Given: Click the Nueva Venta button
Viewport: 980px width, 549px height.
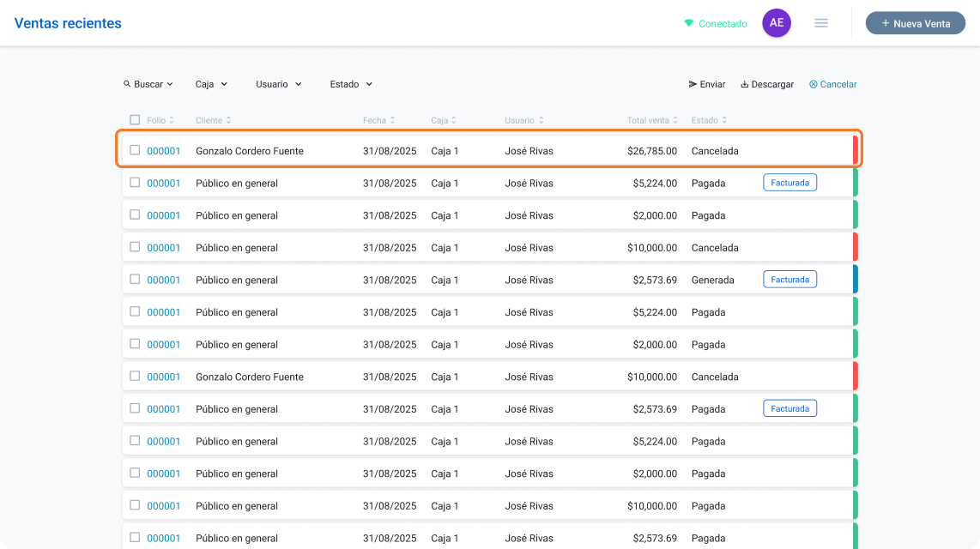Looking at the screenshot, I should tap(915, 23).
